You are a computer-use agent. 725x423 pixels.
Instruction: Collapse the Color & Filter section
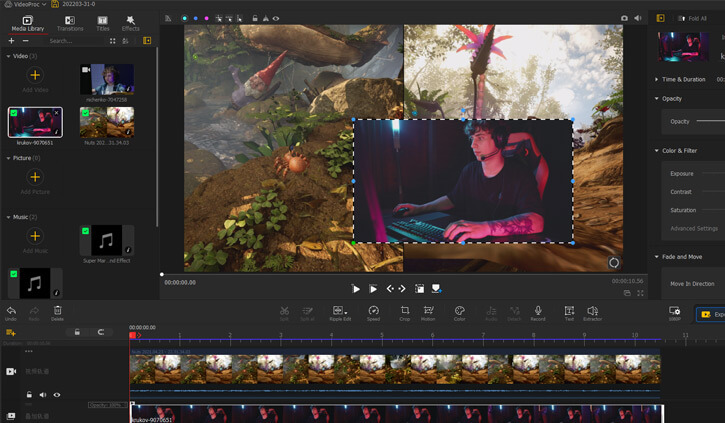pos(657,151)
